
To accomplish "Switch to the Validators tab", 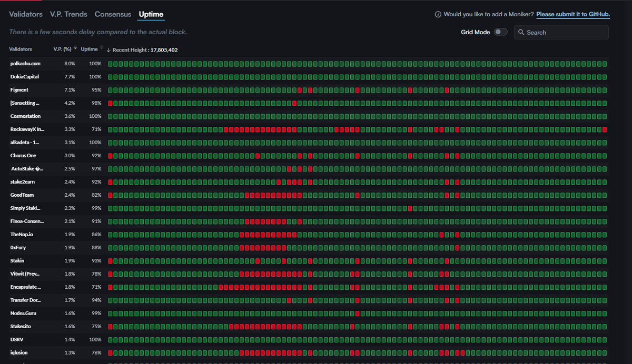I will [26, 14].
